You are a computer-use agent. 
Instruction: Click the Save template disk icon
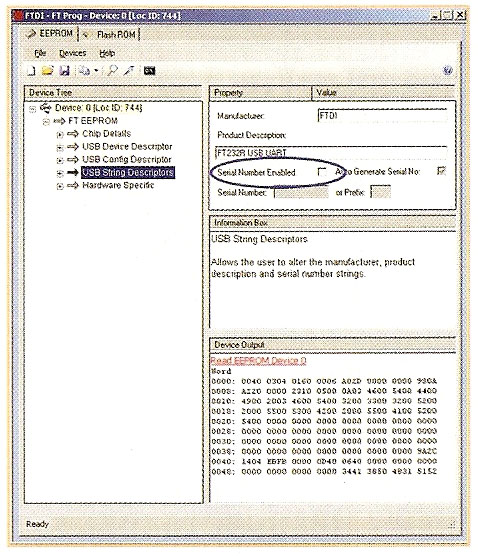64,71
